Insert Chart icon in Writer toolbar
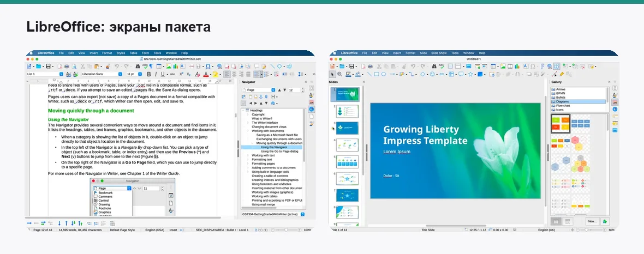 [175, 66]
